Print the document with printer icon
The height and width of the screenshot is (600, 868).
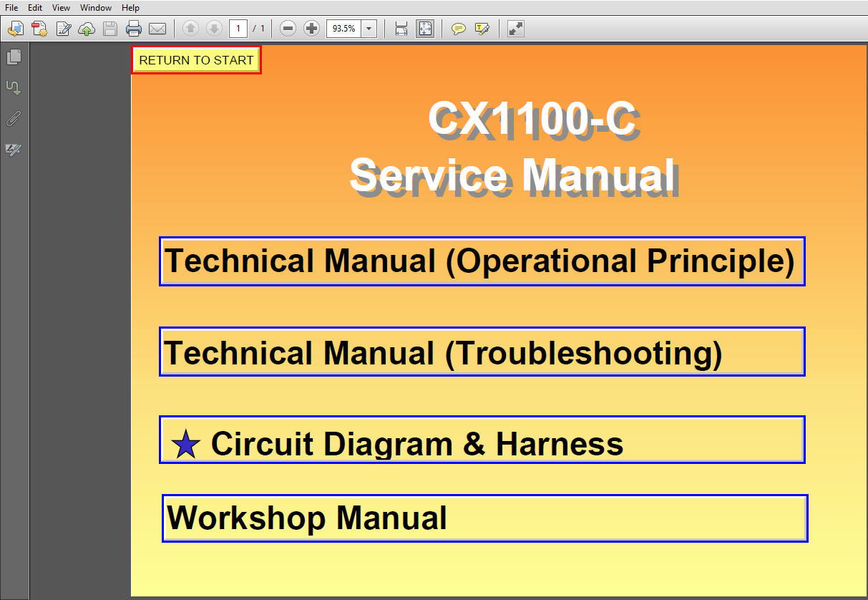pyautogui.click(x=134, y=29)
